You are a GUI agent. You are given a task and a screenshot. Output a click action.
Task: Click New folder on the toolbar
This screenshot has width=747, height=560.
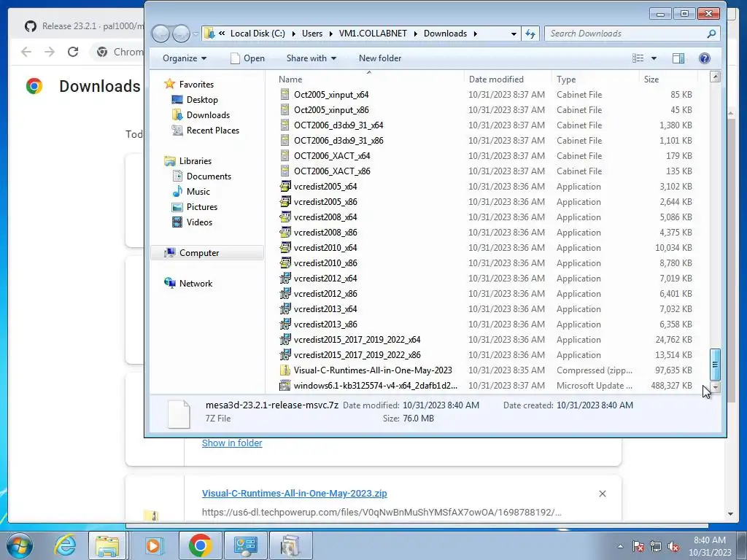pos(379,58)
